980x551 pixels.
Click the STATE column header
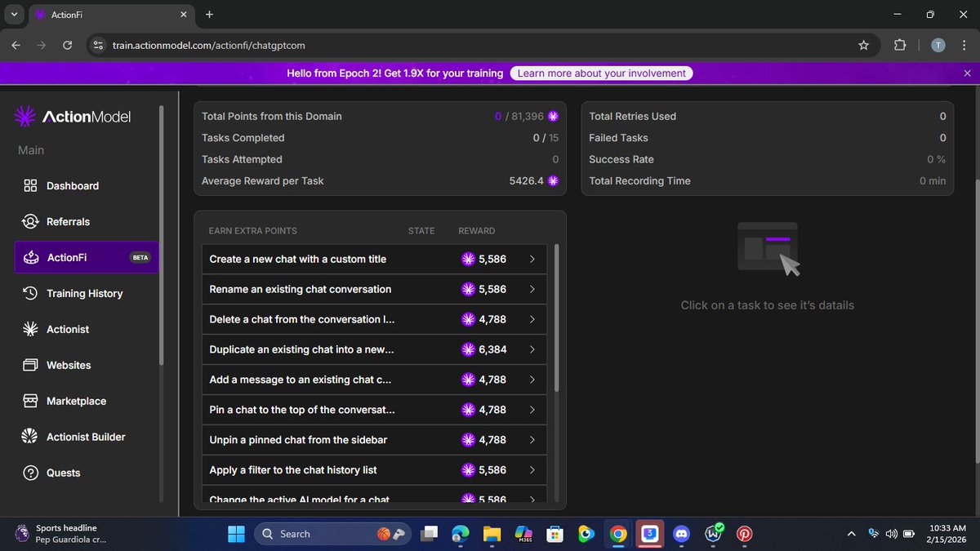click(x=421, y=231)
